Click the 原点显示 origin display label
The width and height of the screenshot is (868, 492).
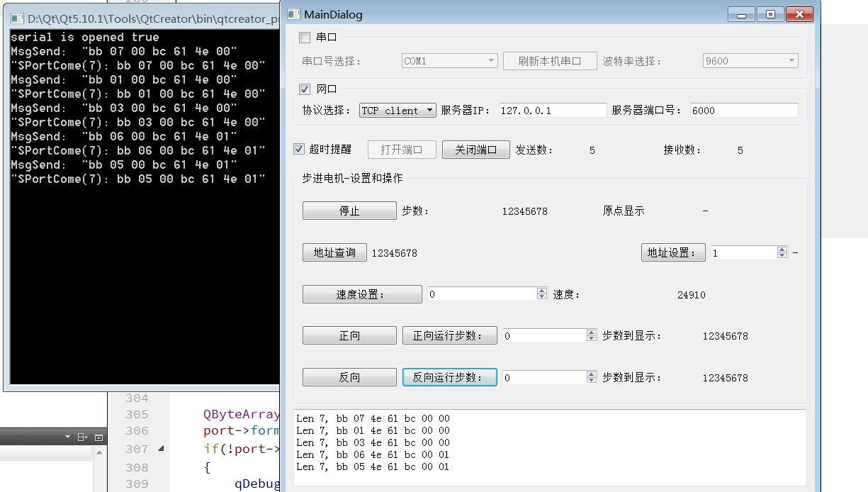coord(624,211)
